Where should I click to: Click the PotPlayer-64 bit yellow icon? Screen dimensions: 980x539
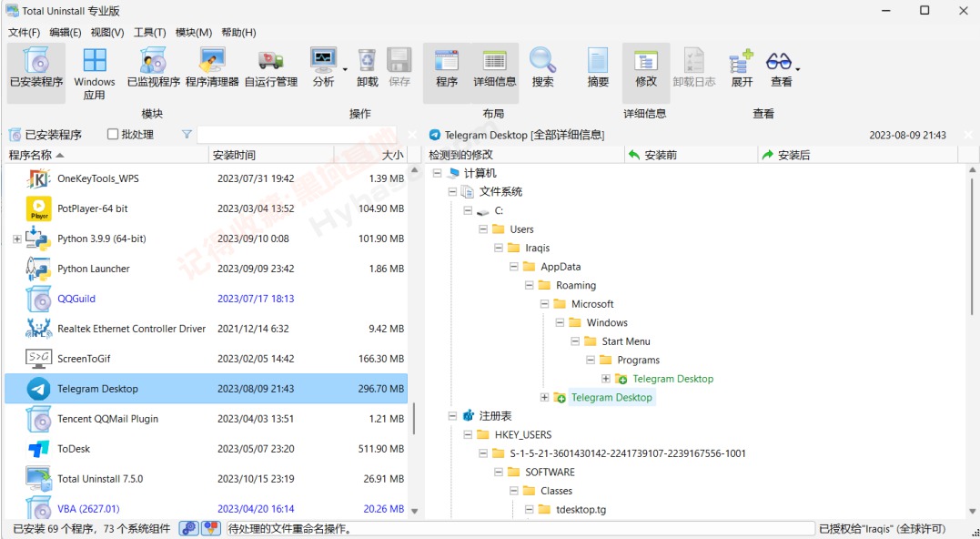[x=39, y=208]
